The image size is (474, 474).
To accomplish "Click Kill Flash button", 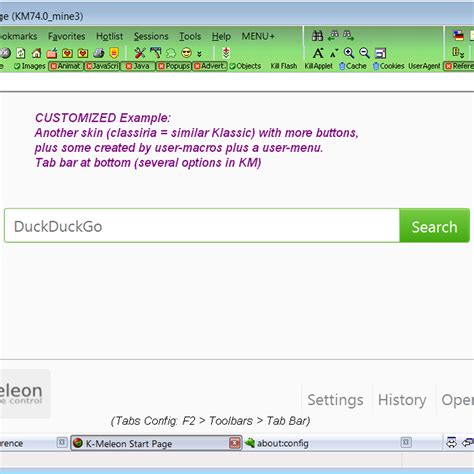I will (x=284, y=66).
